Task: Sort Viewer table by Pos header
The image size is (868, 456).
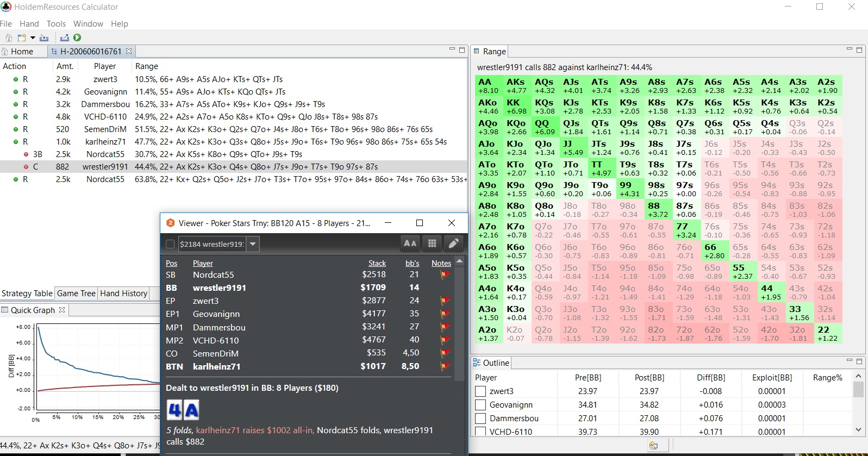Action: (x=172, y=263)
